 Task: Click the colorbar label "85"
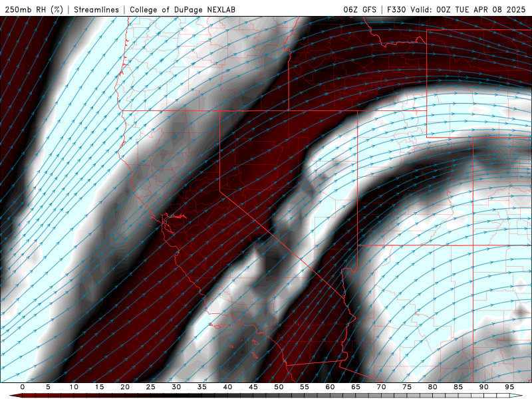(458, 387)
